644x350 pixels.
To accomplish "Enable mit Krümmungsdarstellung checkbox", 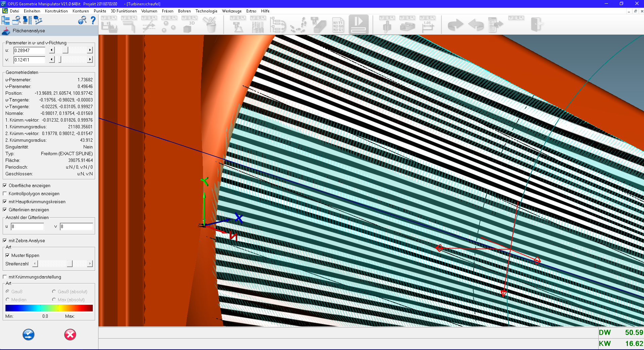I will (x=5, y=277).
